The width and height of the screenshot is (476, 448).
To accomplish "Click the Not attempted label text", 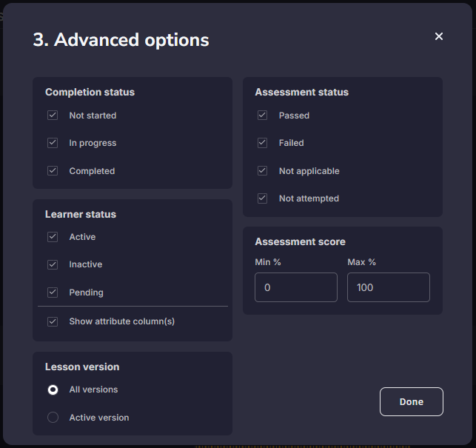I will click(x=309, y=198).
